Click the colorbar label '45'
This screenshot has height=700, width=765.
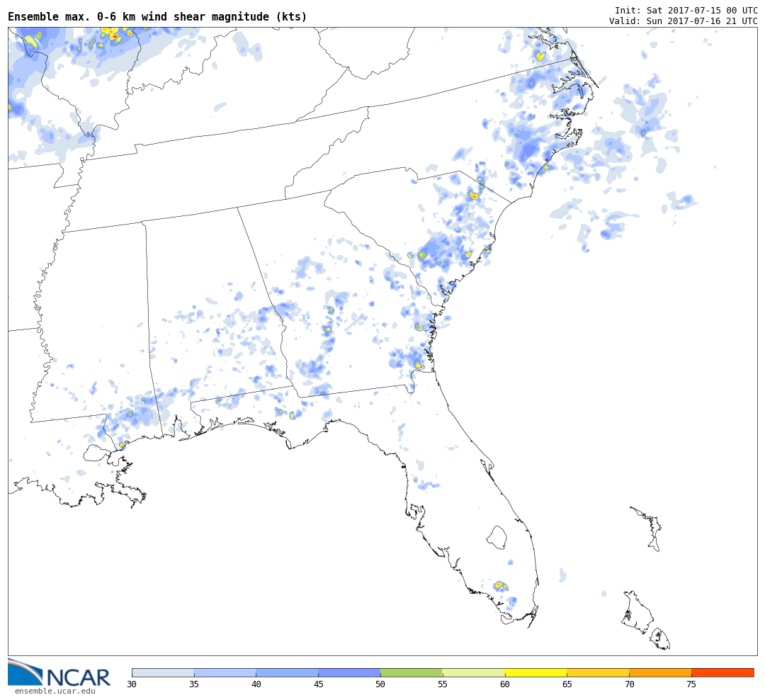pyautogui.click(x=319, y=684)
